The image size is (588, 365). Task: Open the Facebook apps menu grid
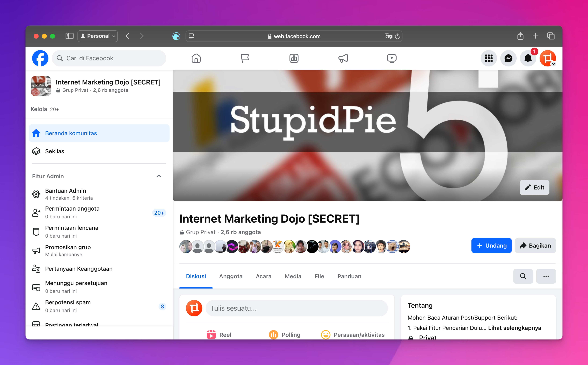coord(489,58)
